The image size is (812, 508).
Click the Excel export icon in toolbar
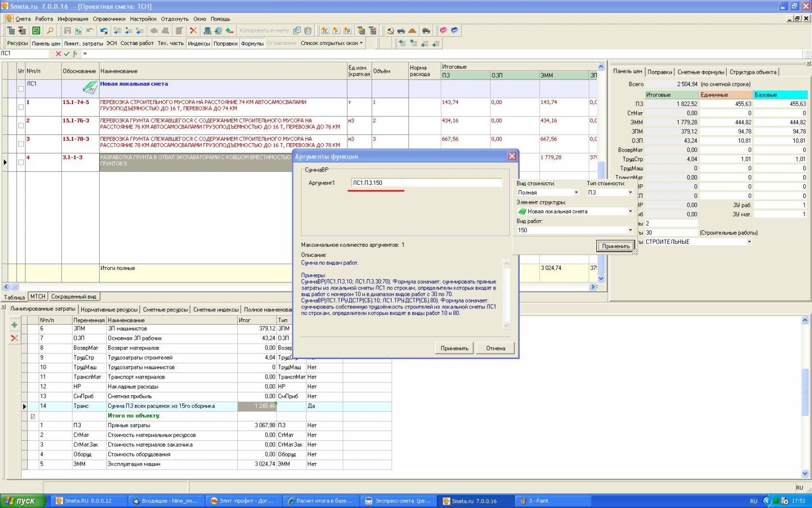click(36, 31)
